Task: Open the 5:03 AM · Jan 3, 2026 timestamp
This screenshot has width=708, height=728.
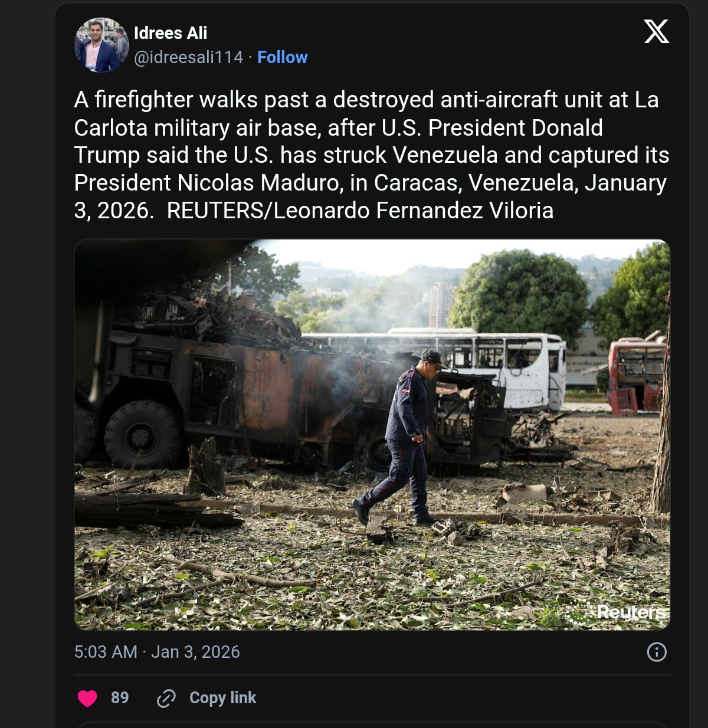Action: click(x=157, y=652)
